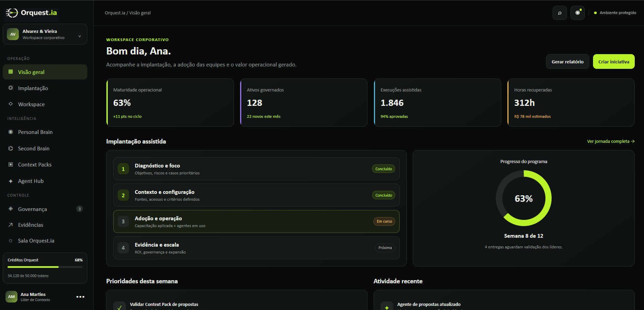
Task: Click the 63% program progress ring
Action: (524, 198)
